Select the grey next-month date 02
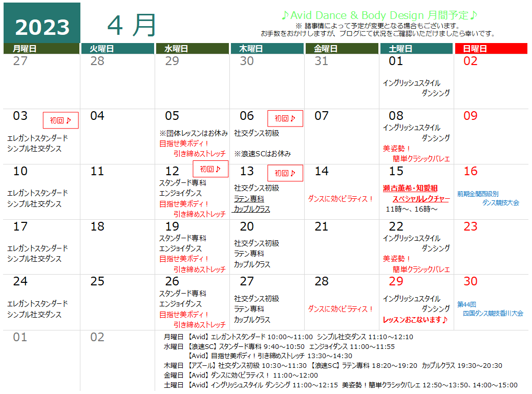The width and height of the screenshot is (532, 394). (97, 337)
